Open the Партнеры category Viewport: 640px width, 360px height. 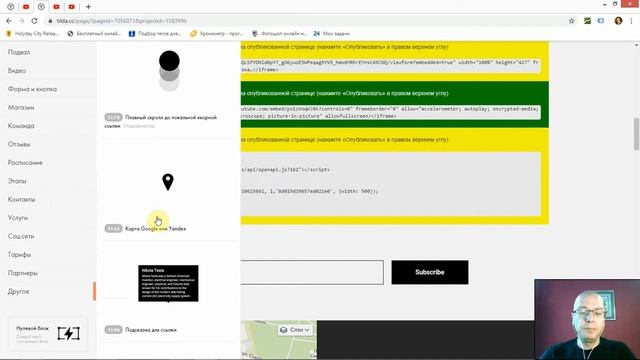coord(22,273)
